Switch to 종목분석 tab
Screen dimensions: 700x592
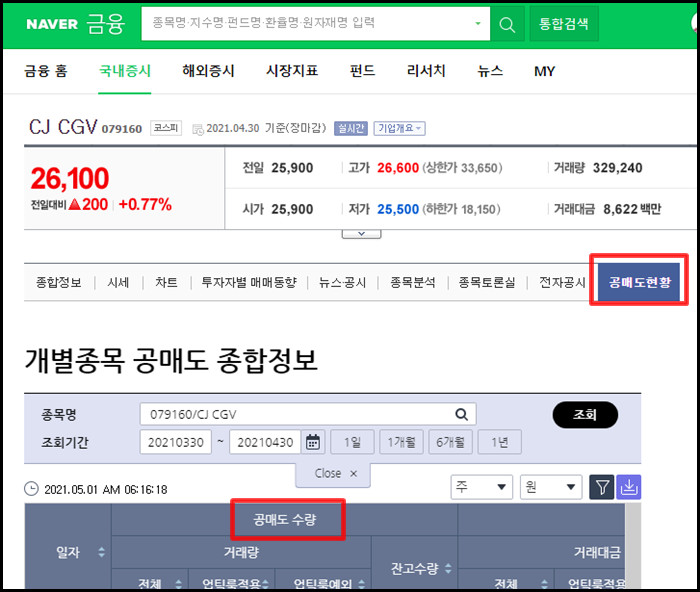coord(412,282)
